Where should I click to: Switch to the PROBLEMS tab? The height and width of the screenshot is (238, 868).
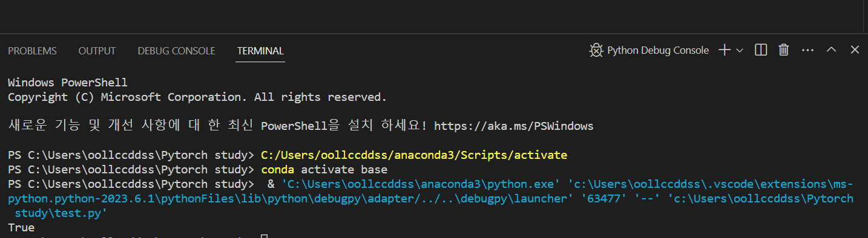(x=32, y=51)
